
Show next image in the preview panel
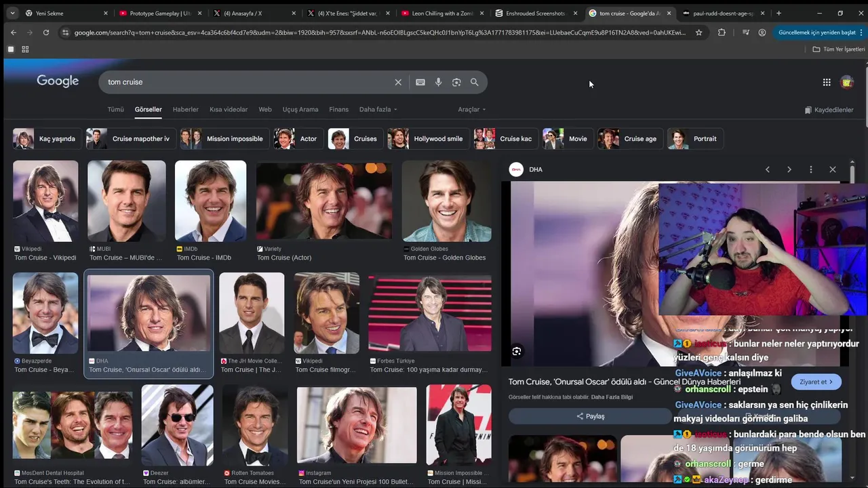point(789,169)
